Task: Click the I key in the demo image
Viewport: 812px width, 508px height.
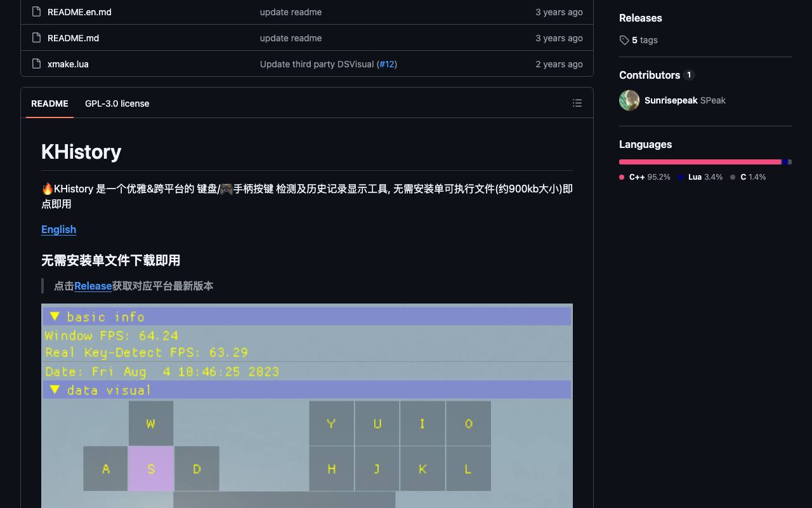Action: point(422,424)
